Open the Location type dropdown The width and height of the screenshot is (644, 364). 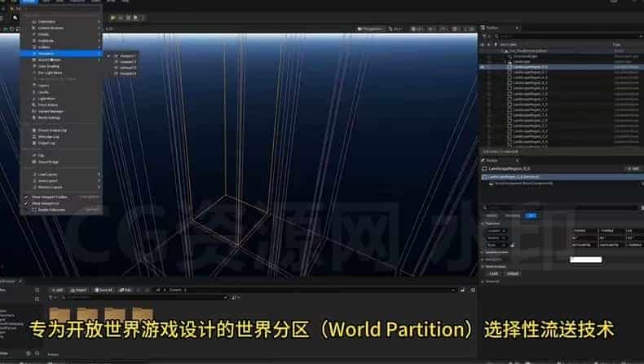[x=496, y=231]
